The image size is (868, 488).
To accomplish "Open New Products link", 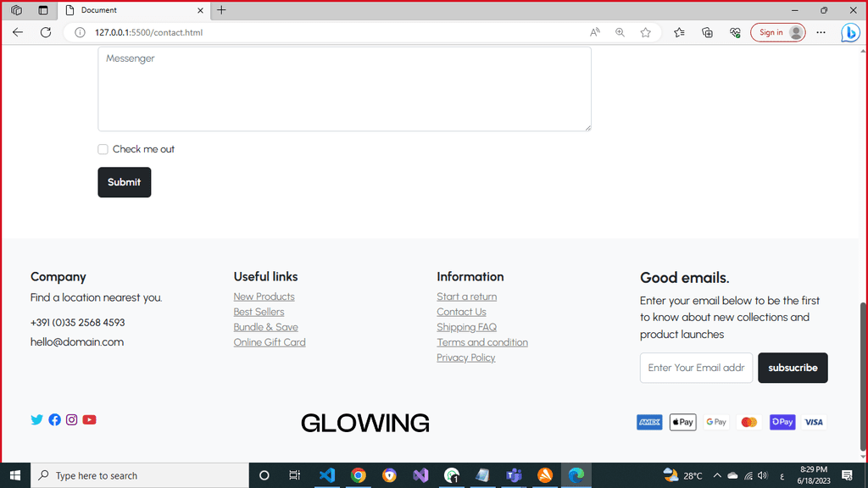I will point(264,297).
